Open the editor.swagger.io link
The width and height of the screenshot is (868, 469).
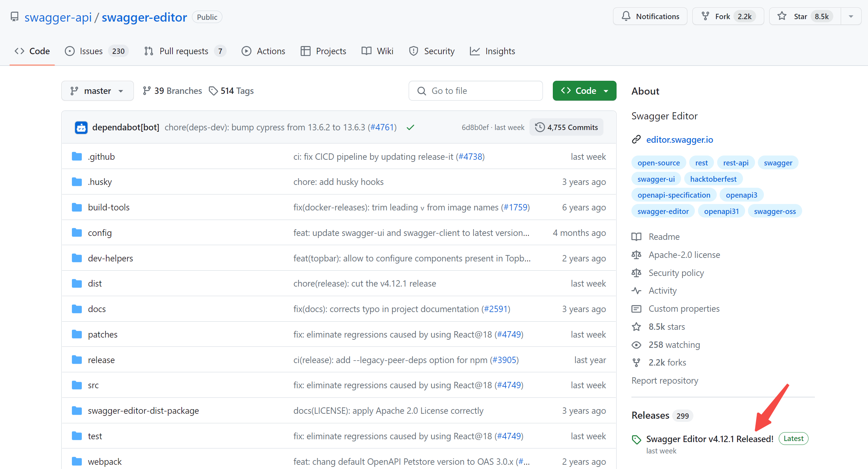[679, 140]
